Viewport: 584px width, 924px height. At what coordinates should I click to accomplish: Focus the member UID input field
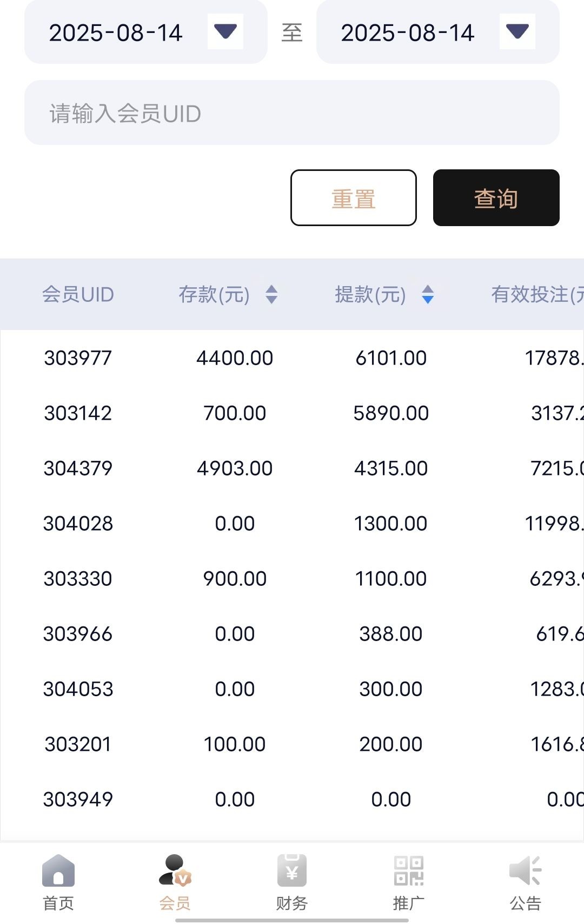(292, 113)
